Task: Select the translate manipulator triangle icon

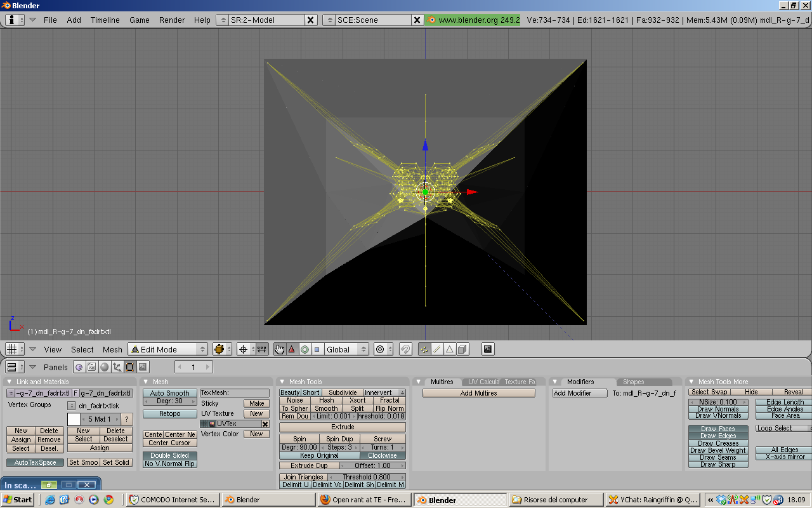Action: [292, 349]
